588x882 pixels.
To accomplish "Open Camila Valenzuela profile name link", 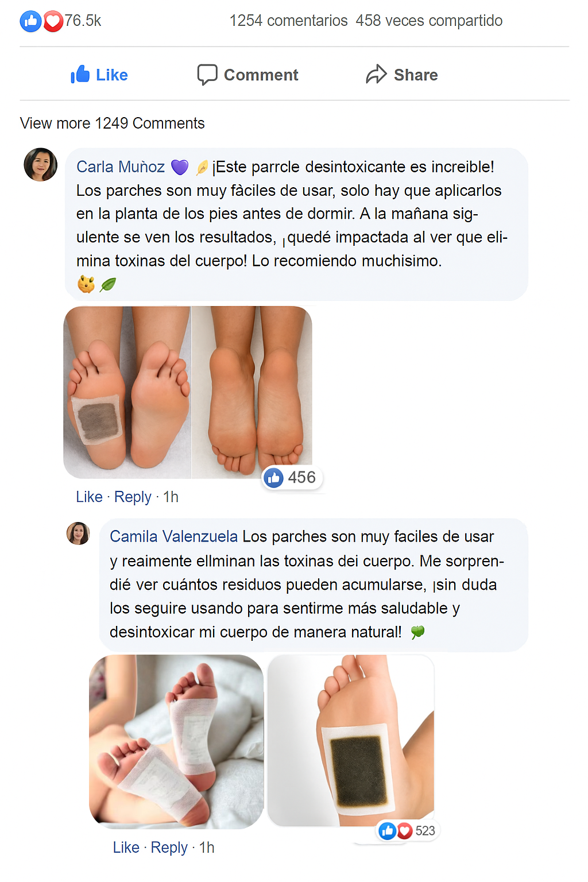I will (173, 536).
